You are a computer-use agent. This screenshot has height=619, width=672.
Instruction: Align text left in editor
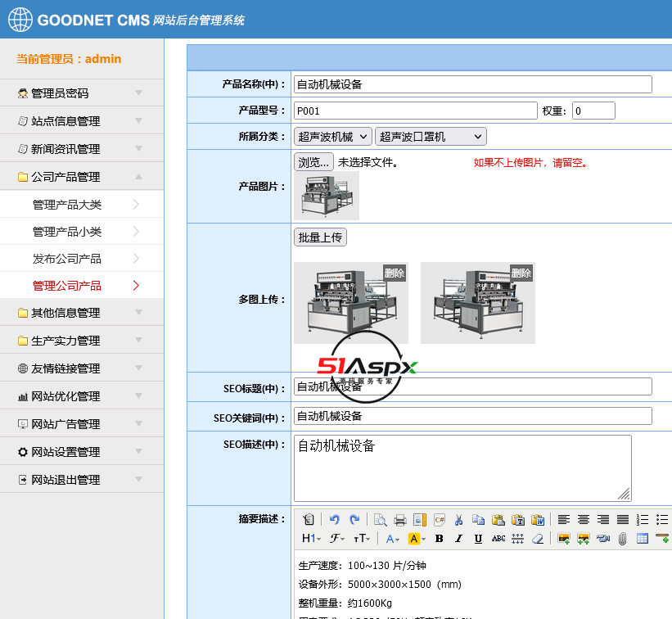coord(564,520)
